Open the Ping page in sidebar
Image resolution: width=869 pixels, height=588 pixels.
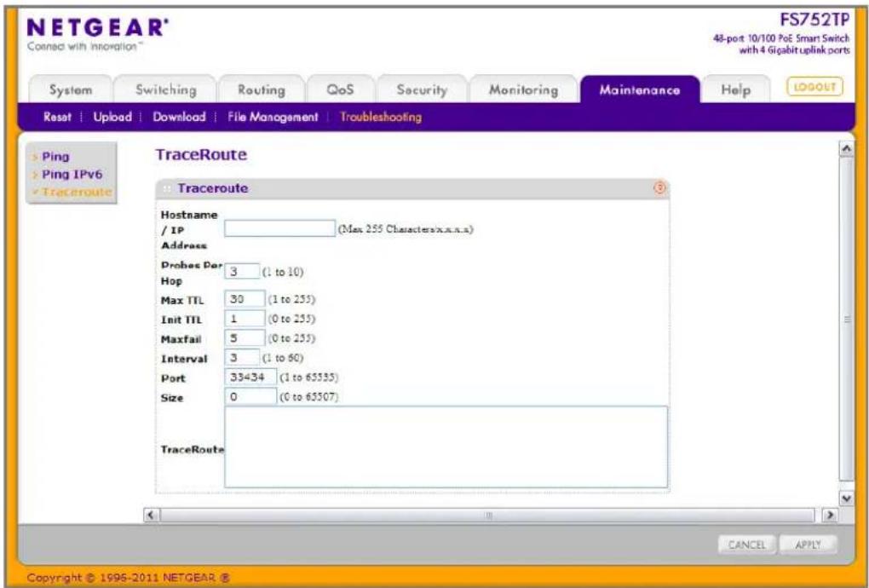[x=55, y=157]
